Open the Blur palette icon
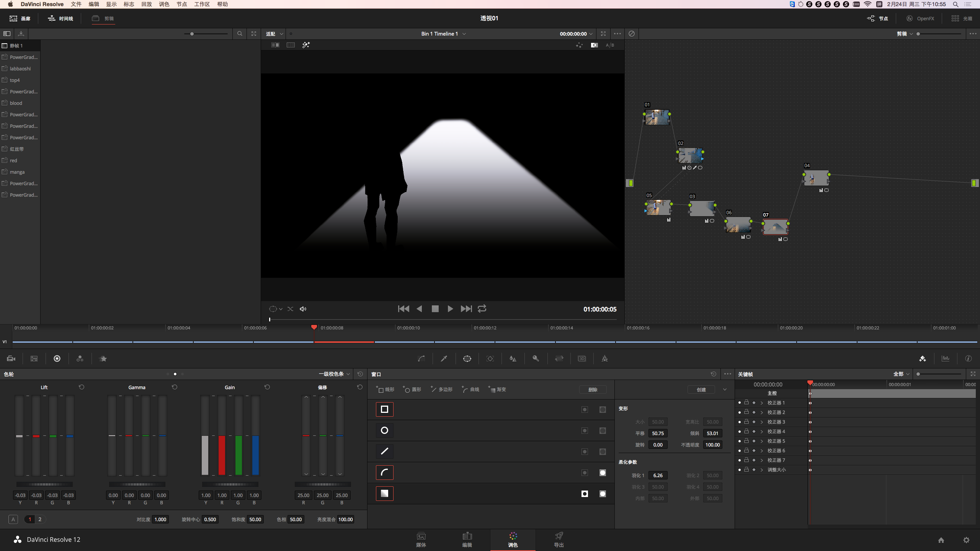 (513, 359)
